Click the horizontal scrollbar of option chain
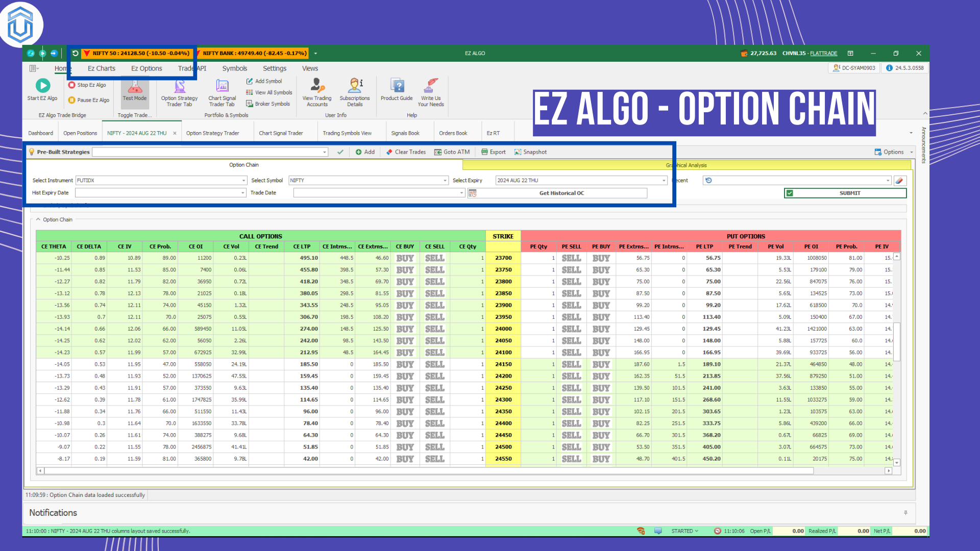This screenshot has height=551, width=980. tap(429, 471)
